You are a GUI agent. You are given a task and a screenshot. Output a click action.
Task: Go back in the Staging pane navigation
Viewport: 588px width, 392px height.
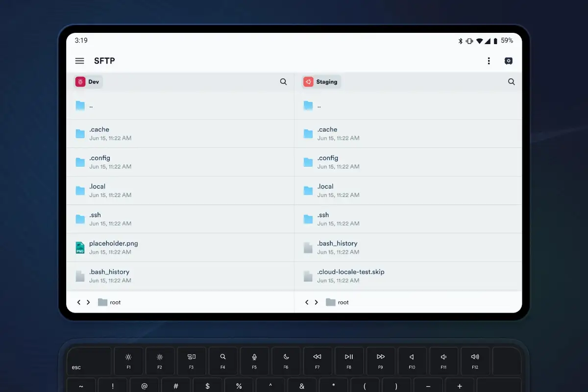coord(307,302)
